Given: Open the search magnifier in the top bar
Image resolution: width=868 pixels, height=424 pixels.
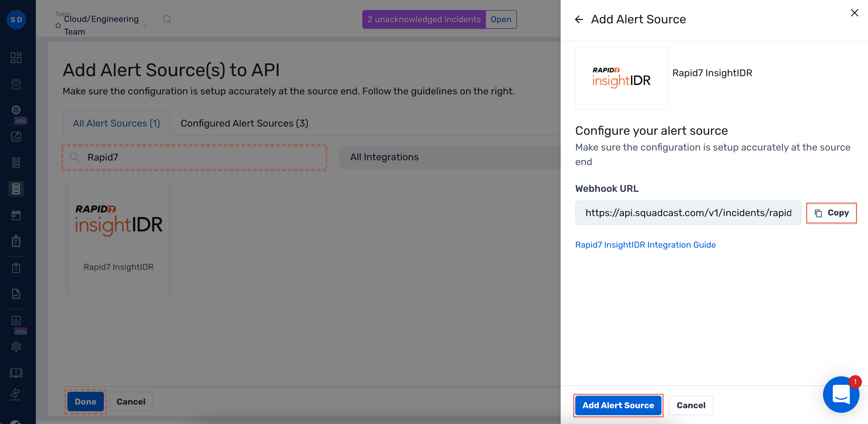Looking at the screenshot, I should point(167,19).
